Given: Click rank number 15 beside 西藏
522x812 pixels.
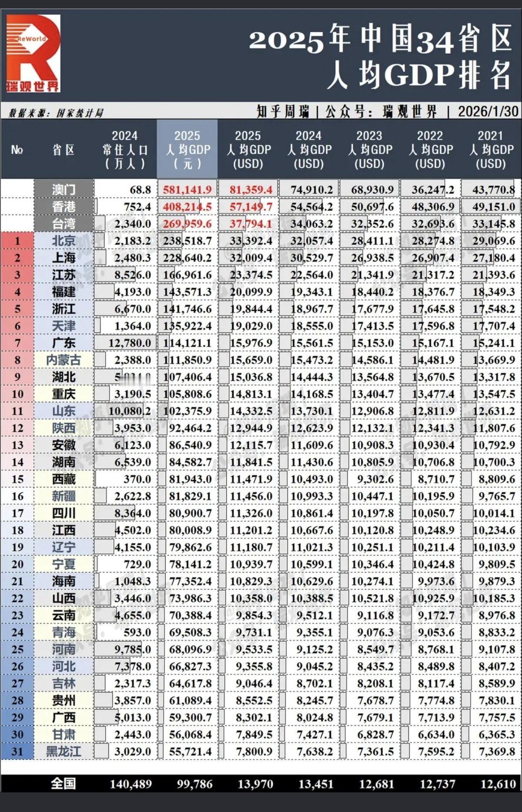Looking at the screenshot, I should point(17,479).
